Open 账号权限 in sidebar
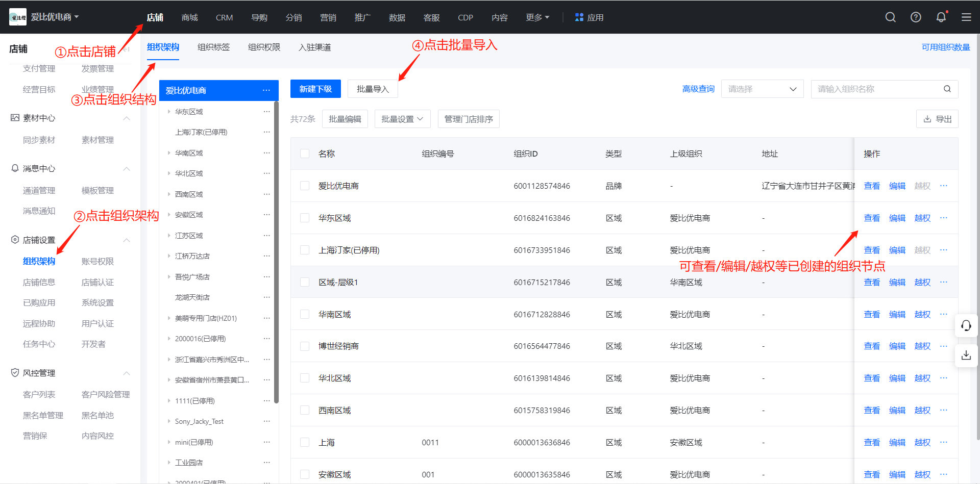 [97, 261]
